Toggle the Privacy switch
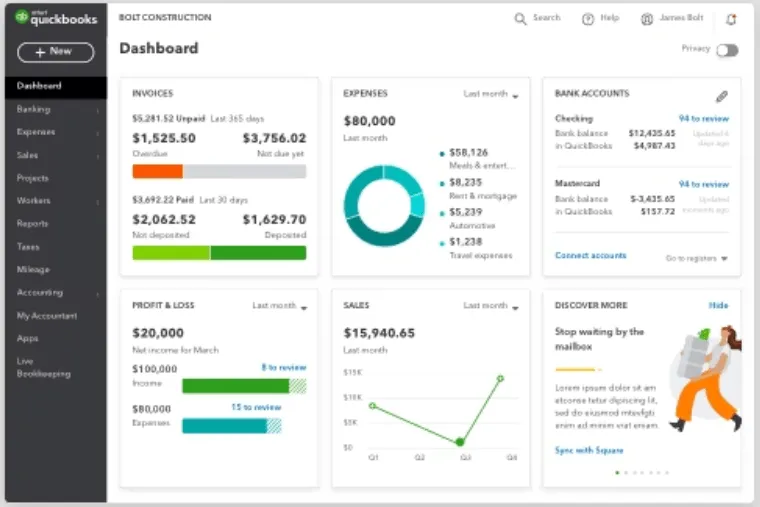The image size is (760, 507). tap(728, 50)
